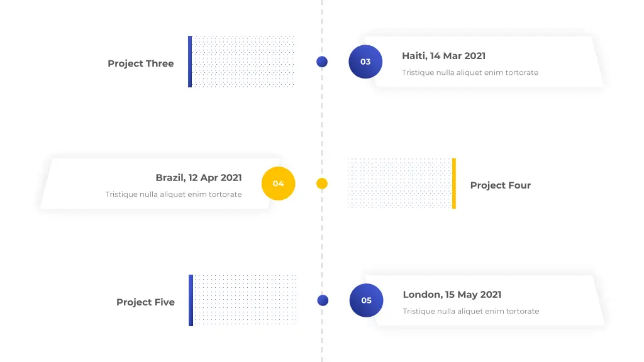This screenshot has width=644, height=362.
Task: Select the yellow timeline dot for Project Four
Action: point(322,184)
